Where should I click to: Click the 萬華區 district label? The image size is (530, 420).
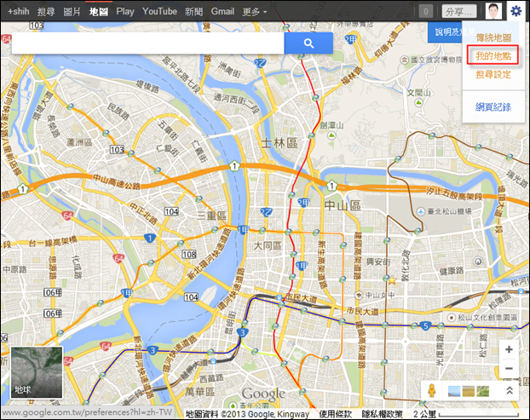coord(199,392)
